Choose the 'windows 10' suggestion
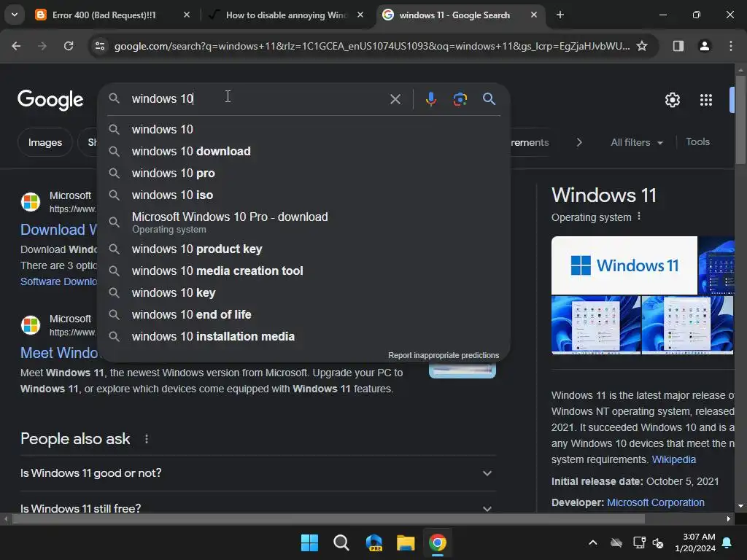Screen dimensions: 747x560 pyautogui.click(x=303, y=129)
